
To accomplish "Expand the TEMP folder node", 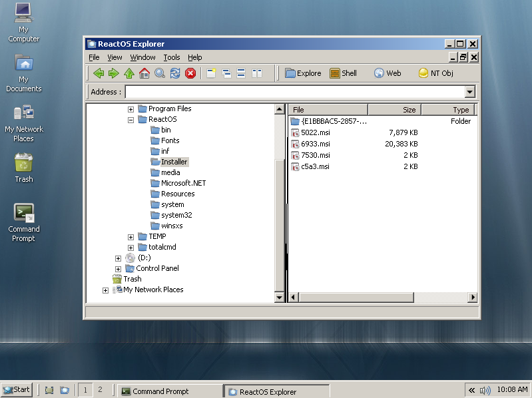I will [x=131, y=237].
